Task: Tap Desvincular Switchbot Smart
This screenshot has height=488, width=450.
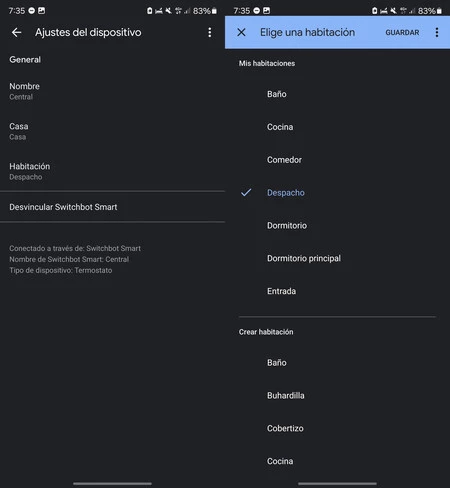Action: click(112, 207)
